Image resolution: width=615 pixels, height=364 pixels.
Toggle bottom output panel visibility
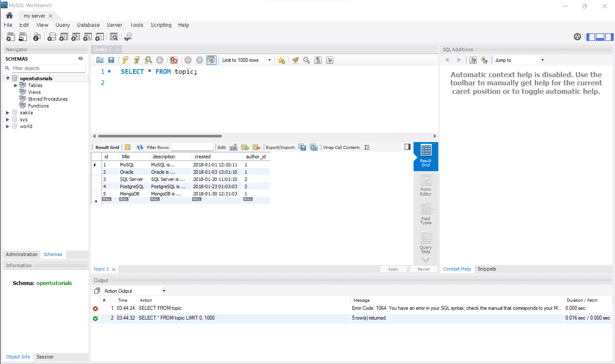tap(600, 37)
